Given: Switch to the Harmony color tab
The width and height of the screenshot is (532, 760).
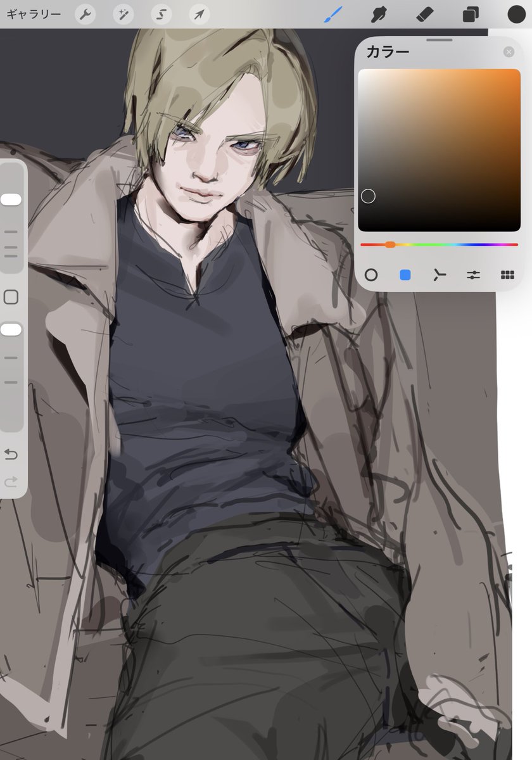Looking at the screenshot, I should coord(439,275).
